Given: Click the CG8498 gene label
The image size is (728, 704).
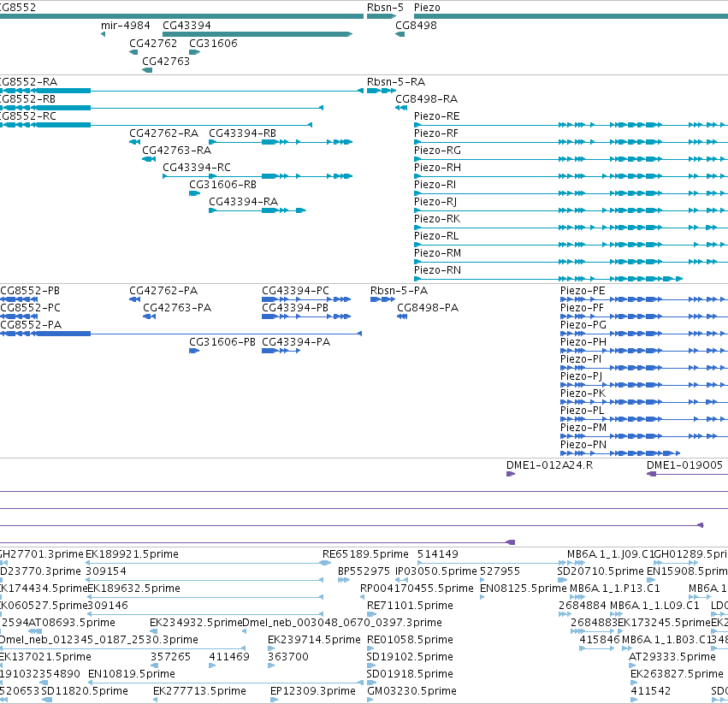Looking at the screenshot, I should pyautogui.click(x=416, y=25).
